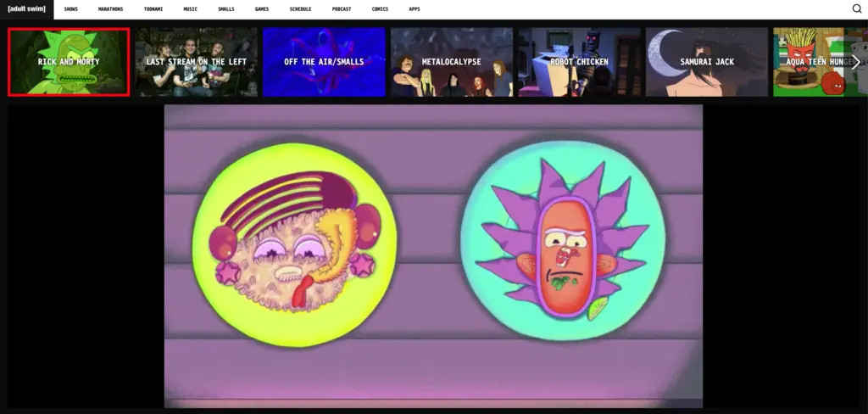Select Toonami in the top navigation
The height and width of the screenshot is (414, 868).
pyautogui.click(x=153, y=9)
